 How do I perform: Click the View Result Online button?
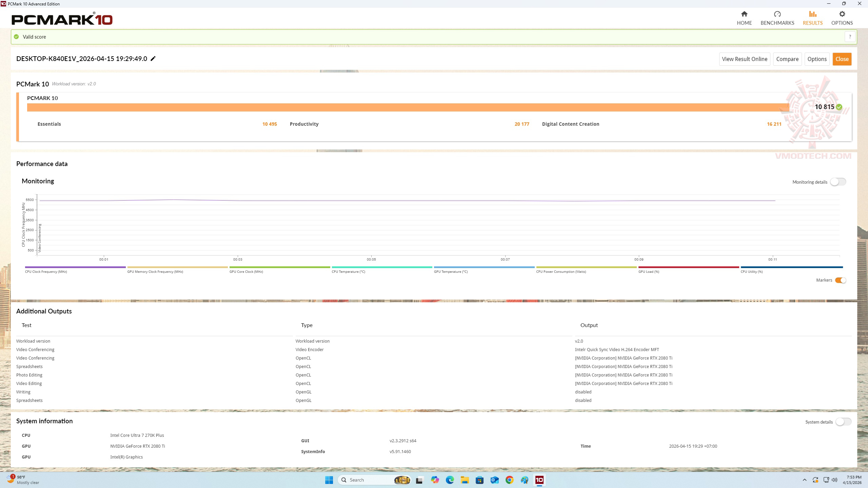click(x=744, y=59)
